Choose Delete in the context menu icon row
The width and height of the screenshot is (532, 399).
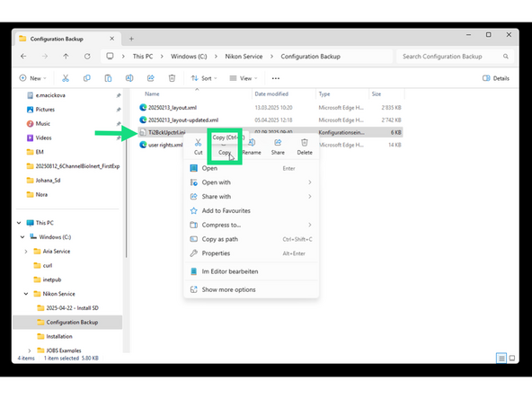click(x=305, y=147)
